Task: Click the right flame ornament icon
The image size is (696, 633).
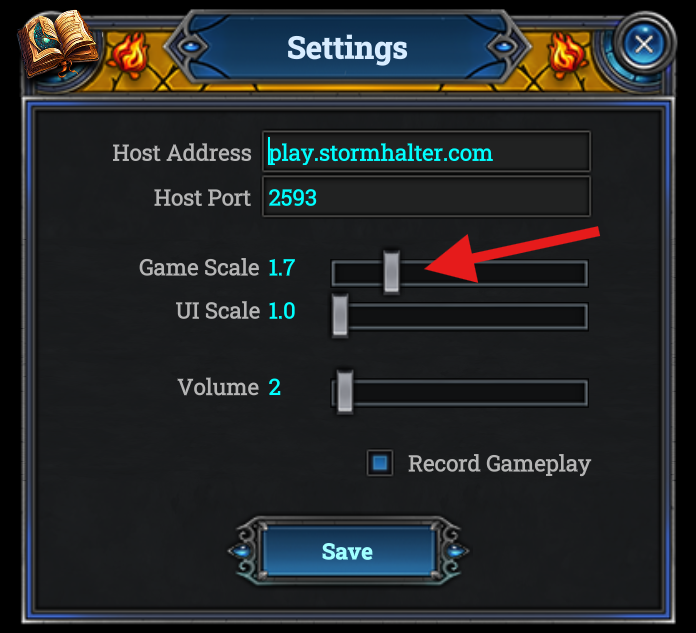Action: [566, 56]
